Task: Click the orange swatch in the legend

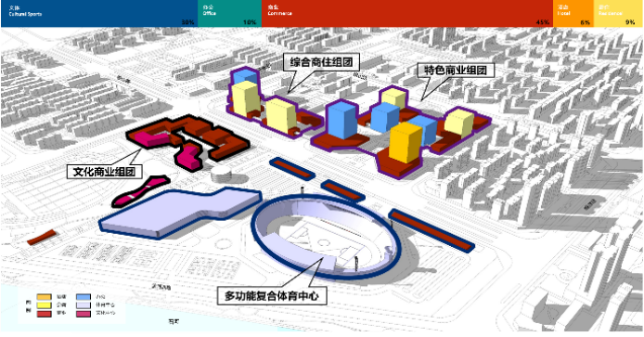Action: pyautogui.click(x=44, y=297)
